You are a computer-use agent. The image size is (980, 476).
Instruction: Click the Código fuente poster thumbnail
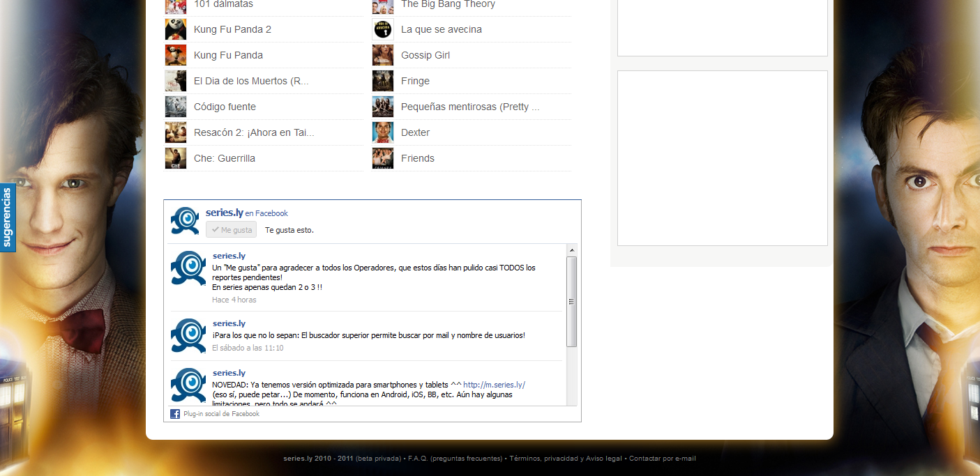[176, 107]
